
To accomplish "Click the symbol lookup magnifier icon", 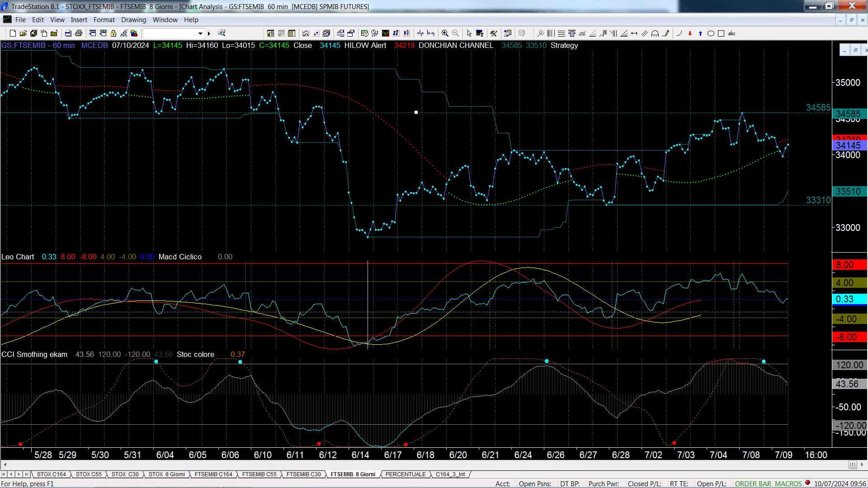I will click(222, 33).
